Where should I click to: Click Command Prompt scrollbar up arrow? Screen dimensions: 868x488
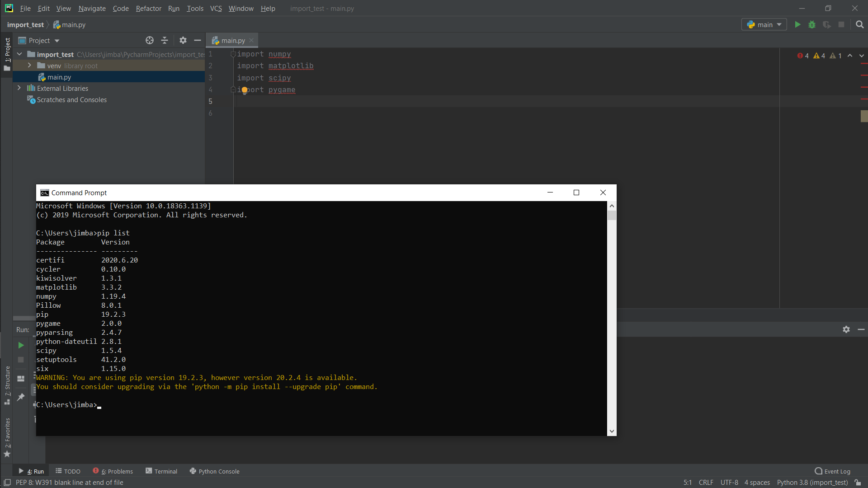click(612, 206)
